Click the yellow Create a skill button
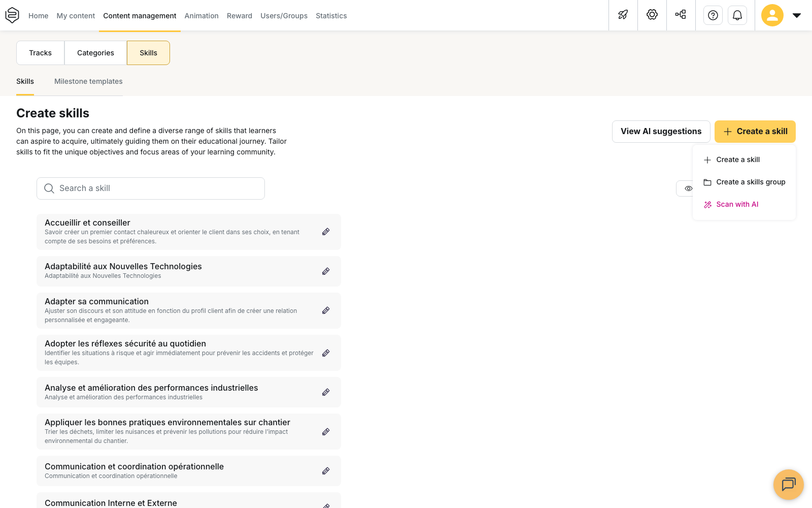This screenshot has width=812, height=508. click(755, 132)
